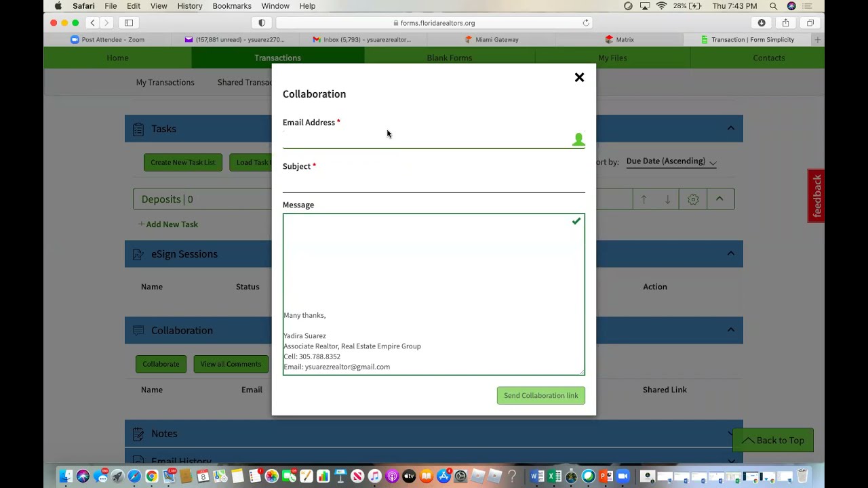Screen dimensions: 868x488
Task: Click the eSign Sessions section icon
Action: tap(138, 254)
